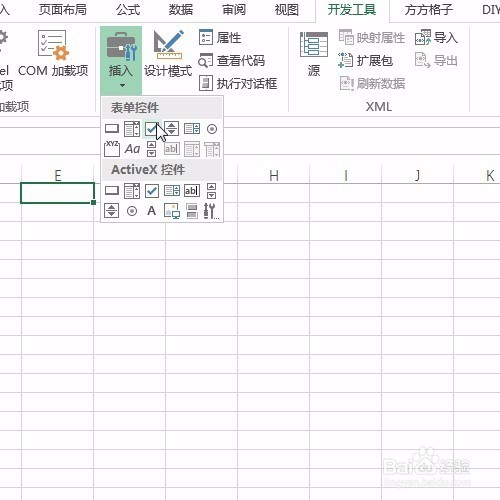
Task: Insert a form control Label (Aa)
Action: [x=132, y=149]
